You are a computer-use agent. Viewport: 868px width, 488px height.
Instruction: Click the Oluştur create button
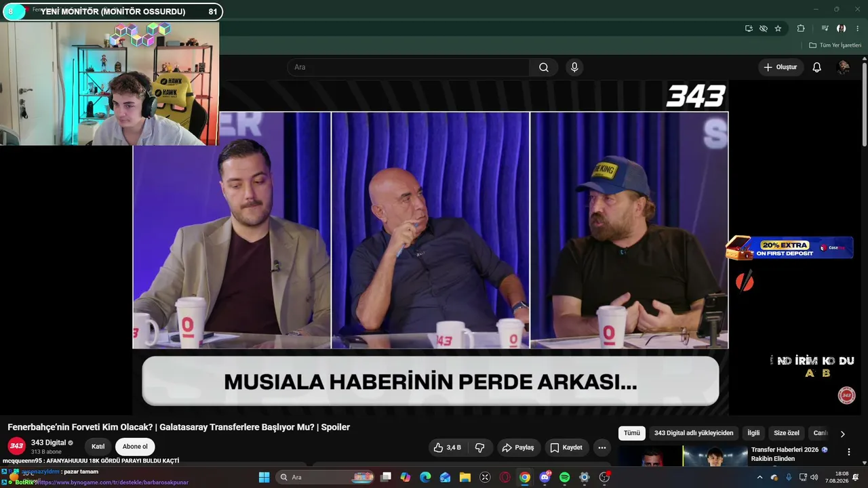coord(781,67)
